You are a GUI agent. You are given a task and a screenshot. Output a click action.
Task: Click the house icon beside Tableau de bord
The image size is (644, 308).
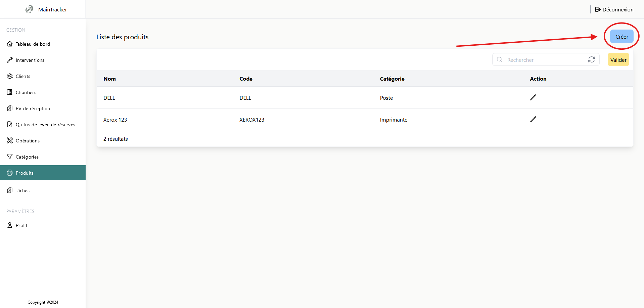(10, 44)
